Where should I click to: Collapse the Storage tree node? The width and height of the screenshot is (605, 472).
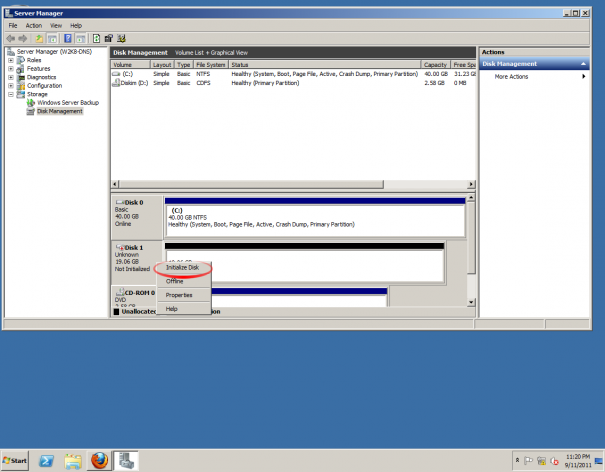pos(11,94)
